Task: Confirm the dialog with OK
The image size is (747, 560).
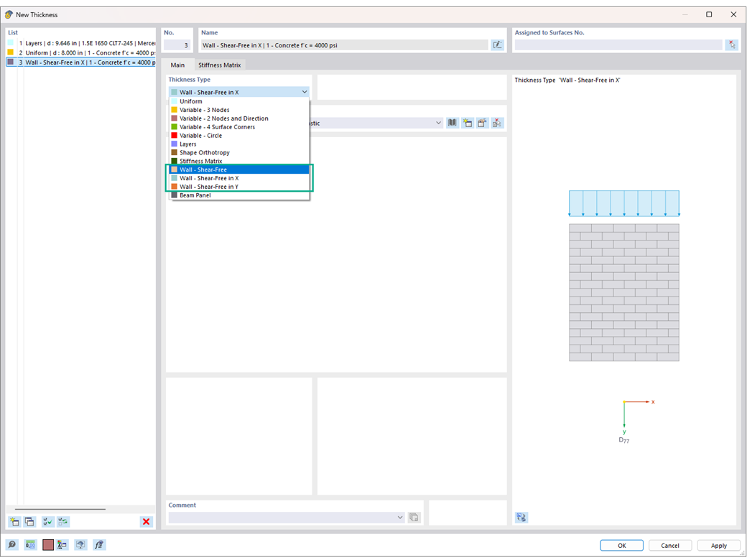Action: tap(621, 545)
